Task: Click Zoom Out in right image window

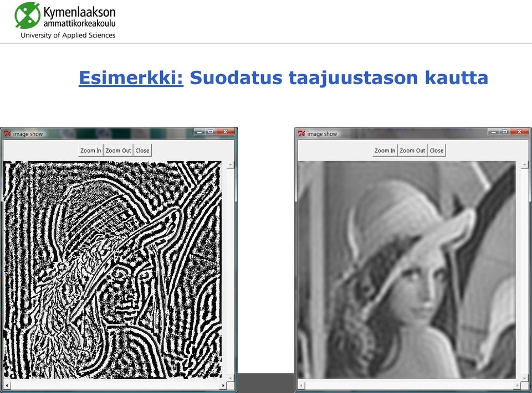Action: (412, 151)
